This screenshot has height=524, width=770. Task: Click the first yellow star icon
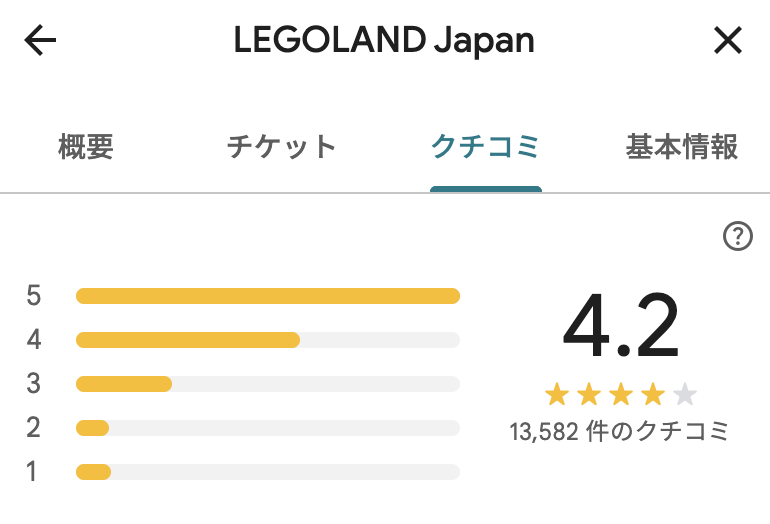(557, 394)
